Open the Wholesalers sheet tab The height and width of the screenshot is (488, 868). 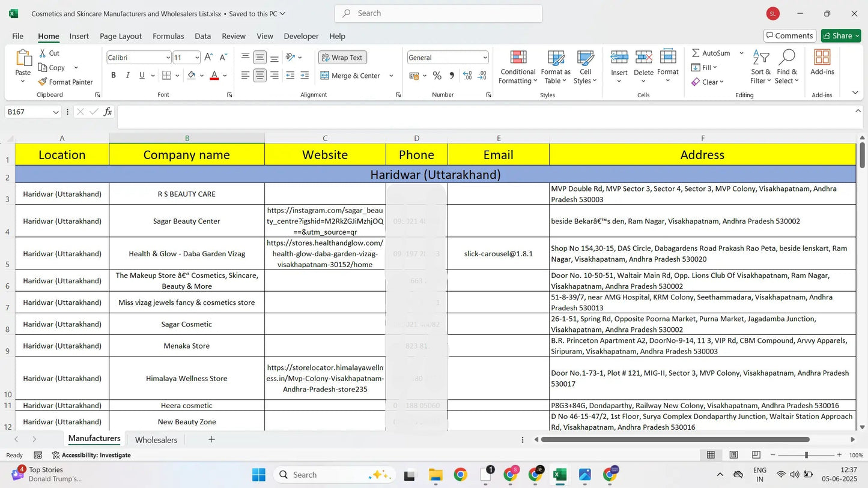pyautogui.click(x=156, y=439)
